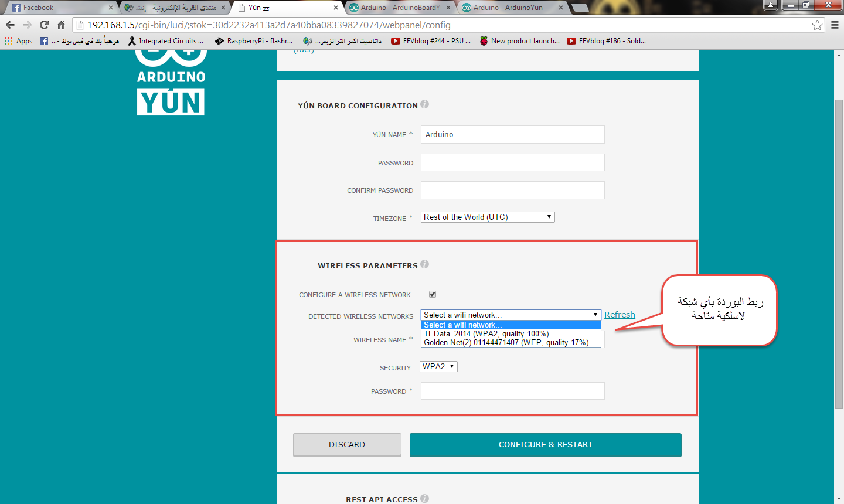Image resolution: width=844 pixels, height=504 pixels.
Task: Close the Facebook tab
Action: point(110,8)
